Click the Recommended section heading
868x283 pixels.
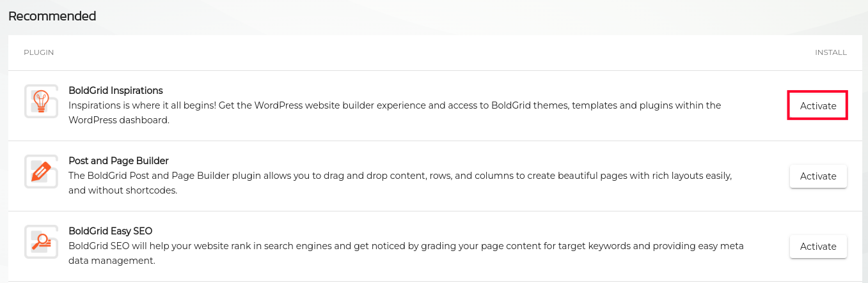pos(52,16)
